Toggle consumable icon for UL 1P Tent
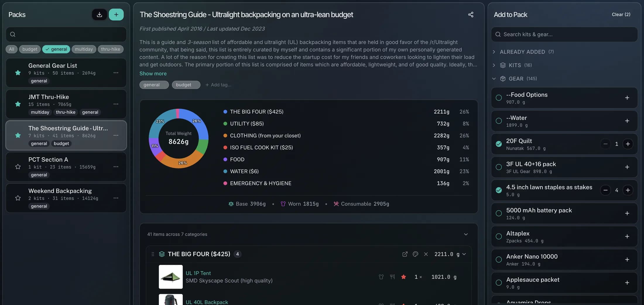Screen dimensions: 644x305 pos(392,277)
